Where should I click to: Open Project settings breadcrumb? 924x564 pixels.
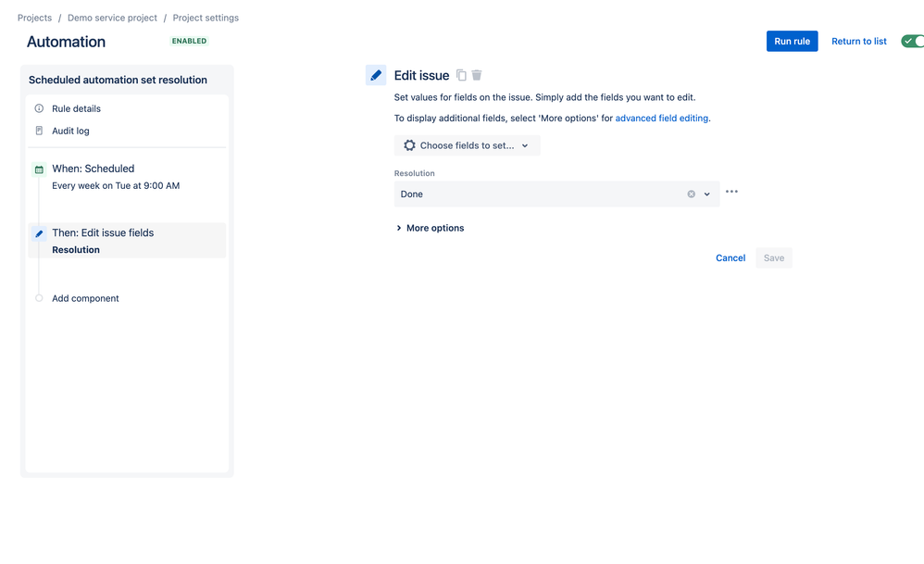pos(206,18)
